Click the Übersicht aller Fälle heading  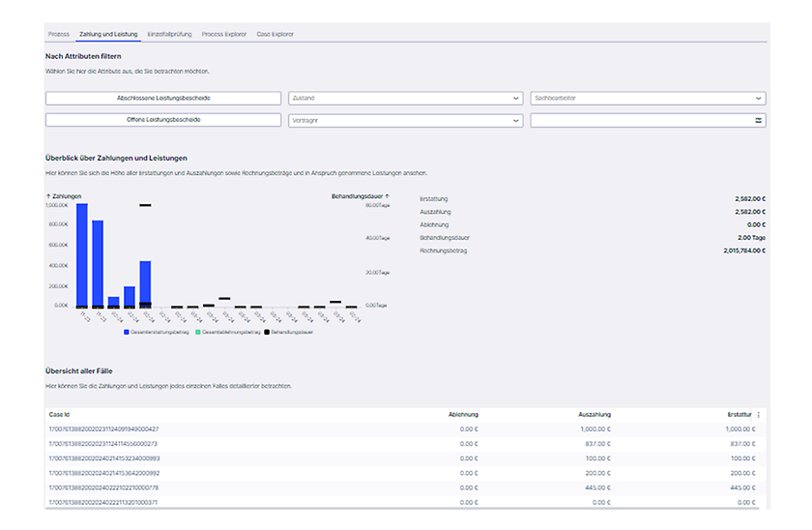(x=78, y=371)
